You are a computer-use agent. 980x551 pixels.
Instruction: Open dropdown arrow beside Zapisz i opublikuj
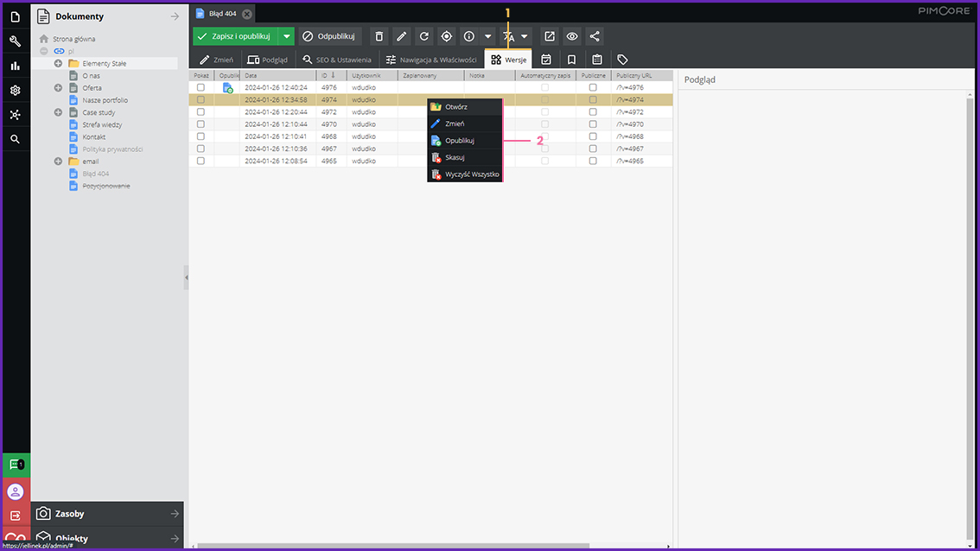tap(287, 36)
